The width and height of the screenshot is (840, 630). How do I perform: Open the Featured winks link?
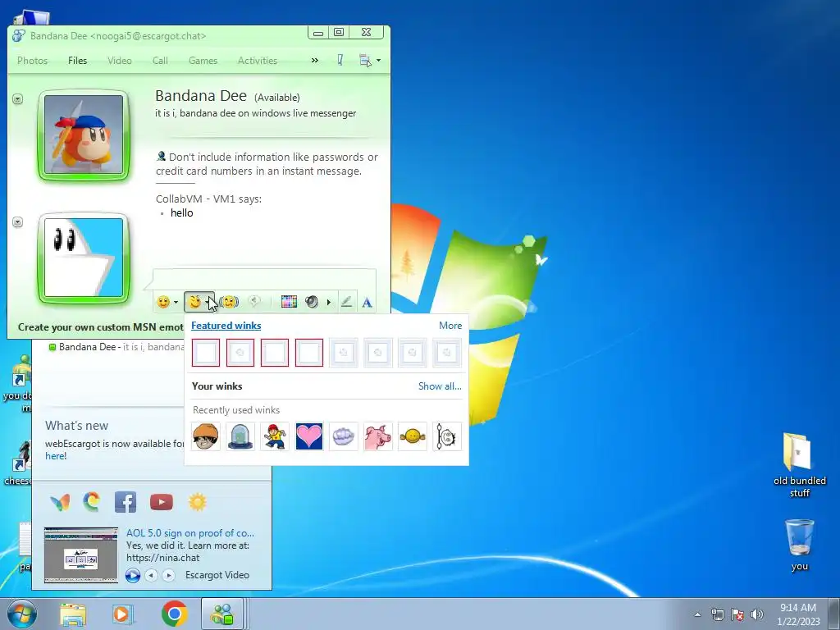226,325
